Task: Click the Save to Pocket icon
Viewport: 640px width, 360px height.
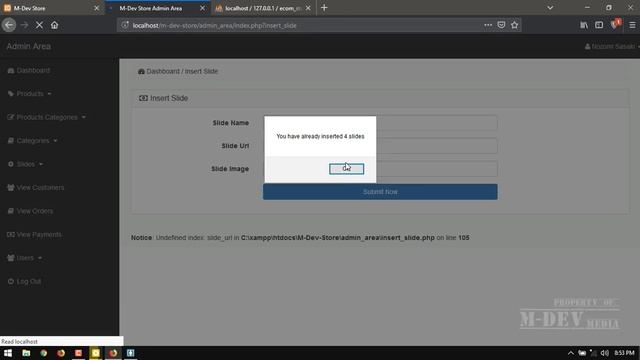Action: 501,25
